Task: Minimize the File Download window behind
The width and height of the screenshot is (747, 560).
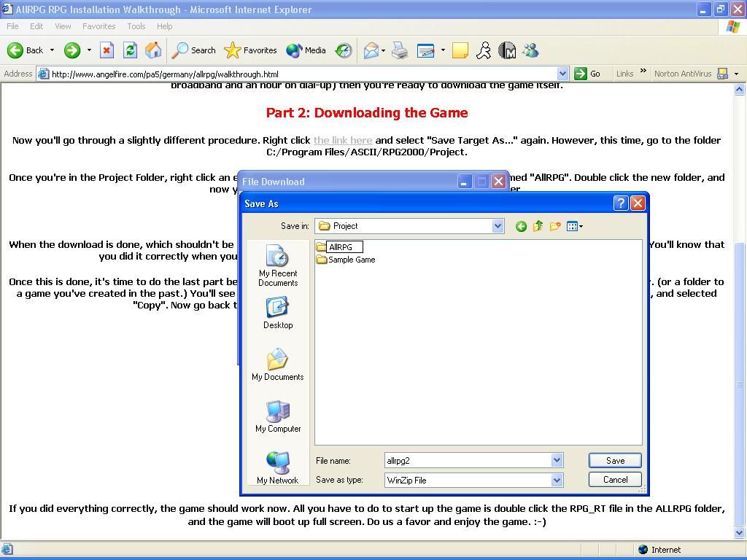Action: click(x=465, y=182)
